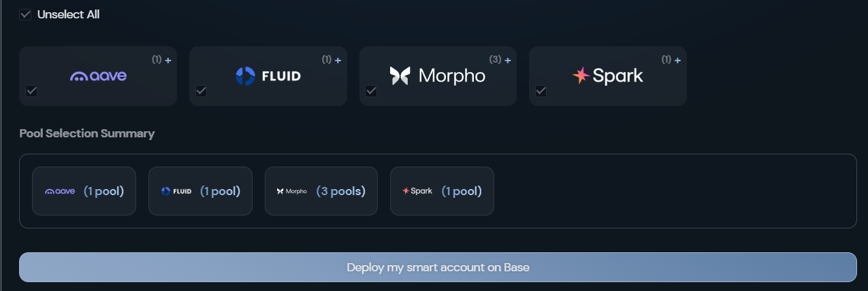This screenshot has width=868, height=291.
Task: Click small Fluid logo in Pool Selection Summary
Action: pyautogui.click(x=176, y=192)
